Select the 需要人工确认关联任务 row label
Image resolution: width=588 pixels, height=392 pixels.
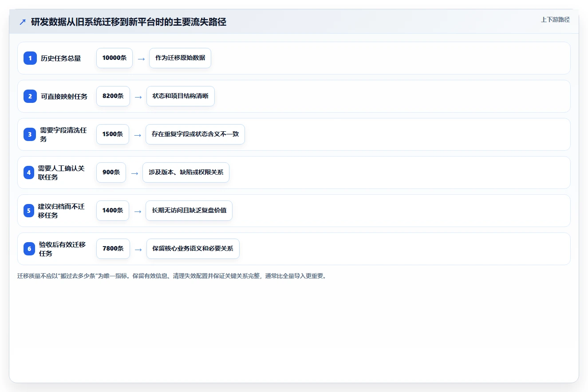click(x=61, y=172)
